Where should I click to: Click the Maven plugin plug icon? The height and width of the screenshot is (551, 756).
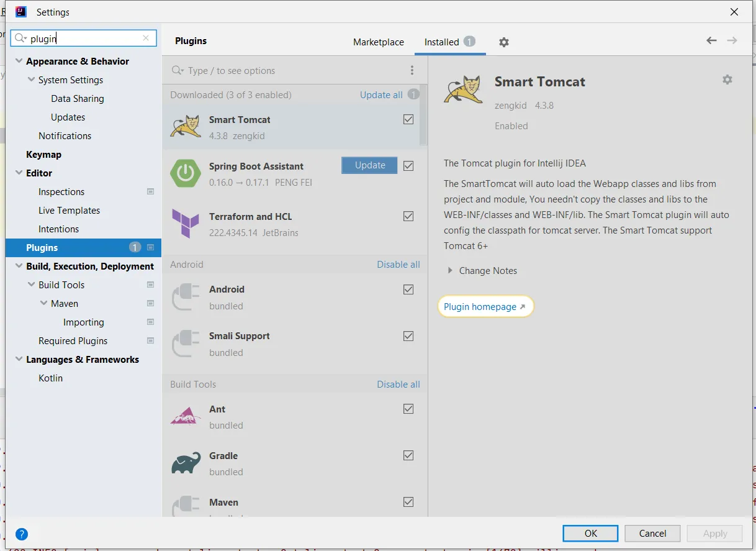pyautogui.click(x=186, y=505)
